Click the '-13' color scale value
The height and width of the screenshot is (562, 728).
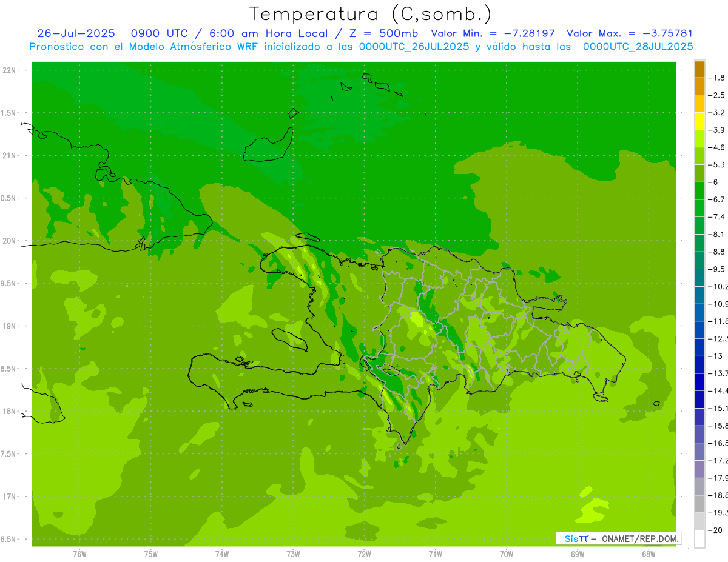click(716, 356)
